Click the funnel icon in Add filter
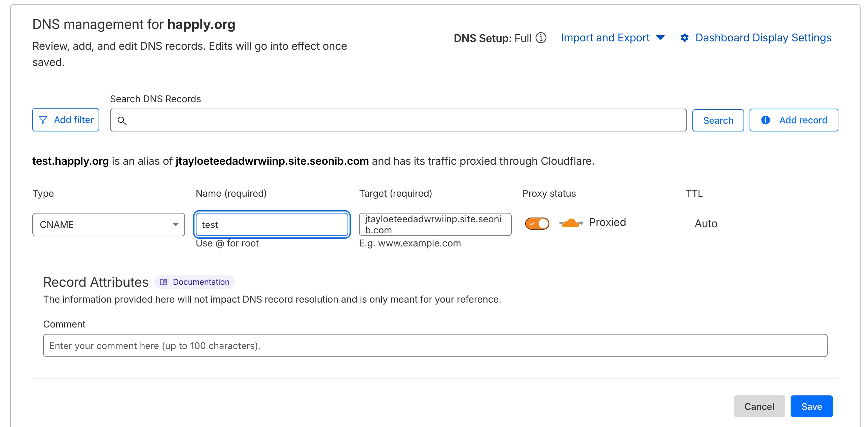This screenshot has height=427, width=868. [x=43, y=120]
